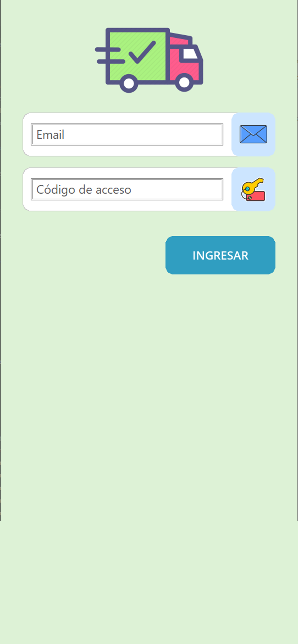
Task: Click the blue envelope email icon
Action: click(253, 134)
